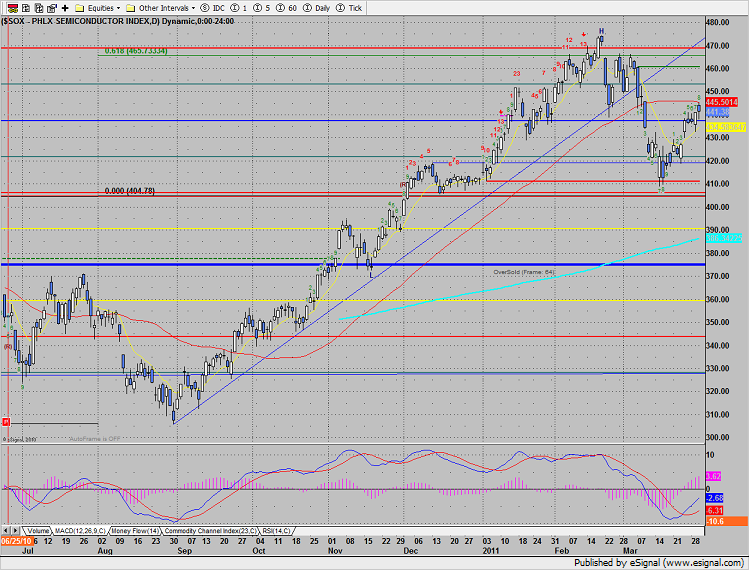Image resolution: width=749 pixels, height=570 pixels.
Task: Click the cyan 386.34225 moving average label
Action: point(724,238)
